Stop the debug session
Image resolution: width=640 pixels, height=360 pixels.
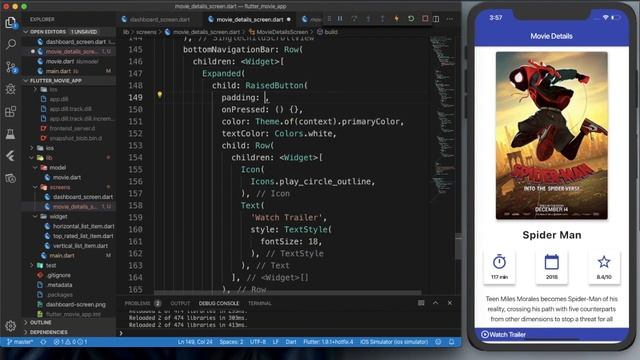[425, 19]
